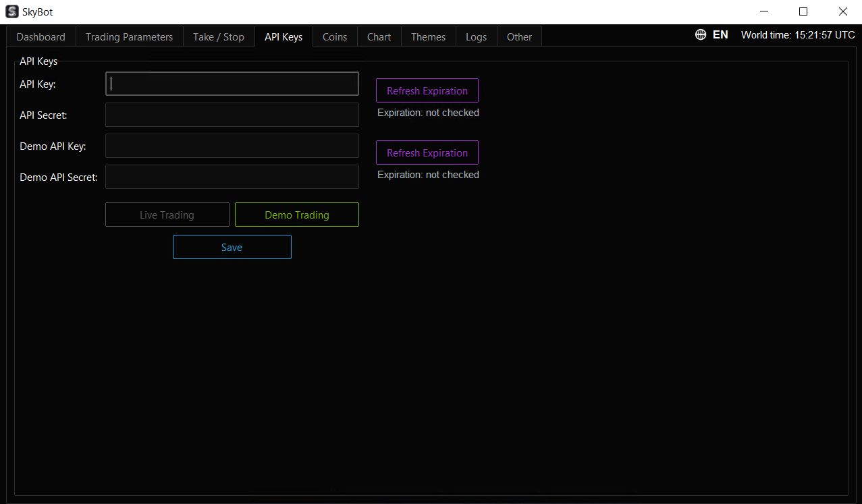Click the lower 'Expiration: not checked' status
Image resolution: width=862 pixels, height=504 pixels.
[428, 175]
